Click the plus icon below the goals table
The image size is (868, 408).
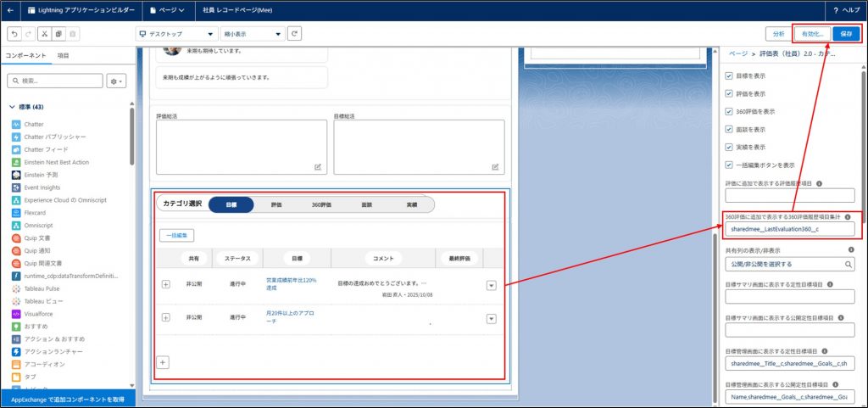(x=164, y=362)
